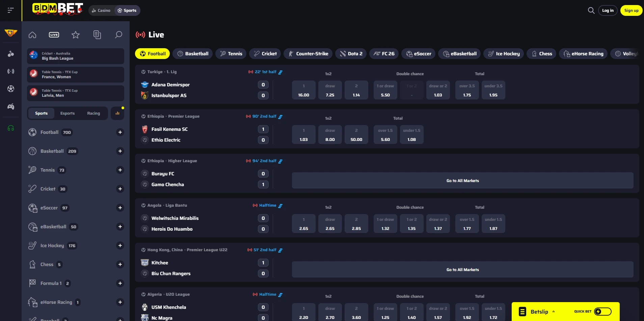Open the favorites star icon

point(76,35)
